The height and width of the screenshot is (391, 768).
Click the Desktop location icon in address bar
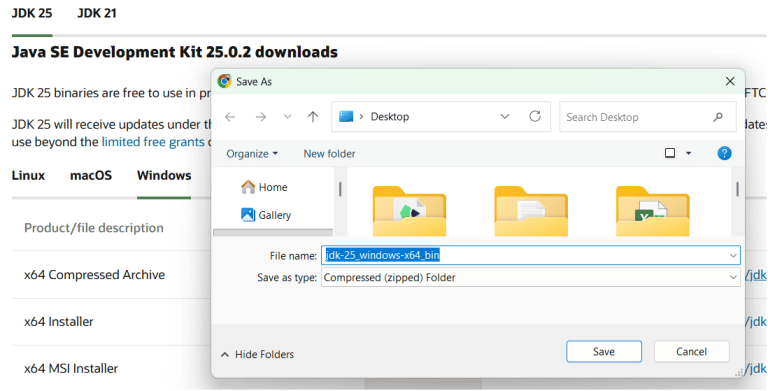346,117
